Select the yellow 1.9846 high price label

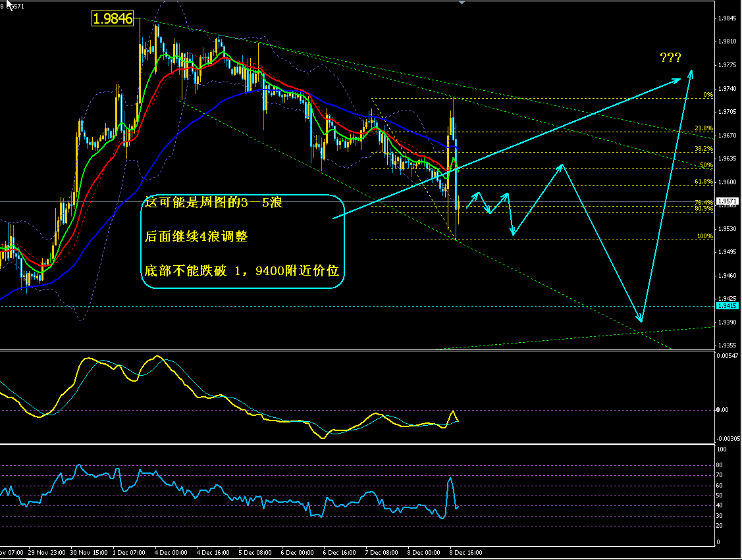click(x=113, y=18)
